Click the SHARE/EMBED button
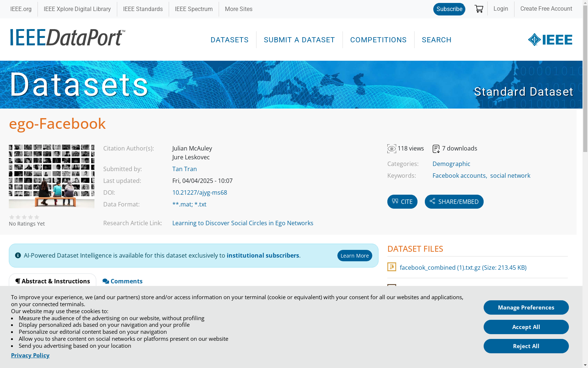This screenshot has width=588, height=368. click(454, 202)
